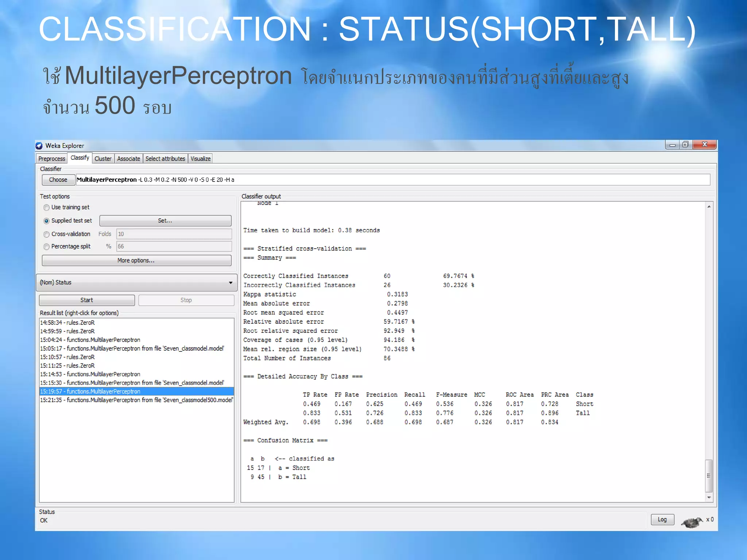Minimize the Weka Explorer window
747x560 pixels.
tap(672, 145)
